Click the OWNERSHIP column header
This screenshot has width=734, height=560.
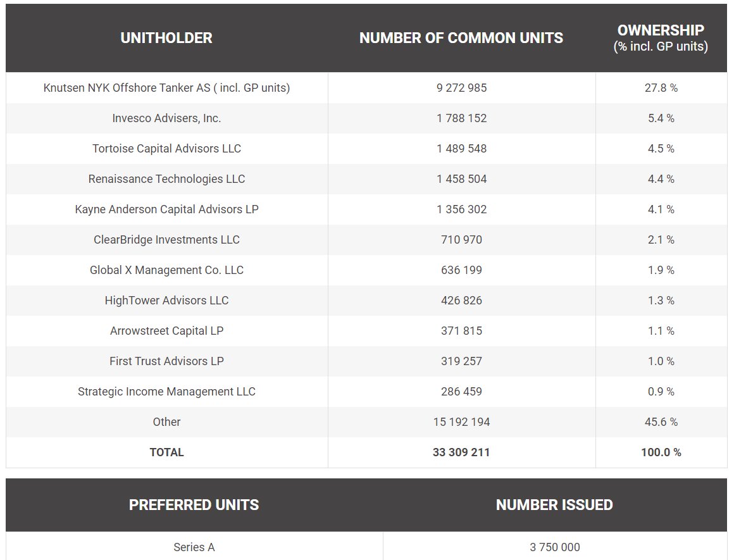tap(661, 37)
